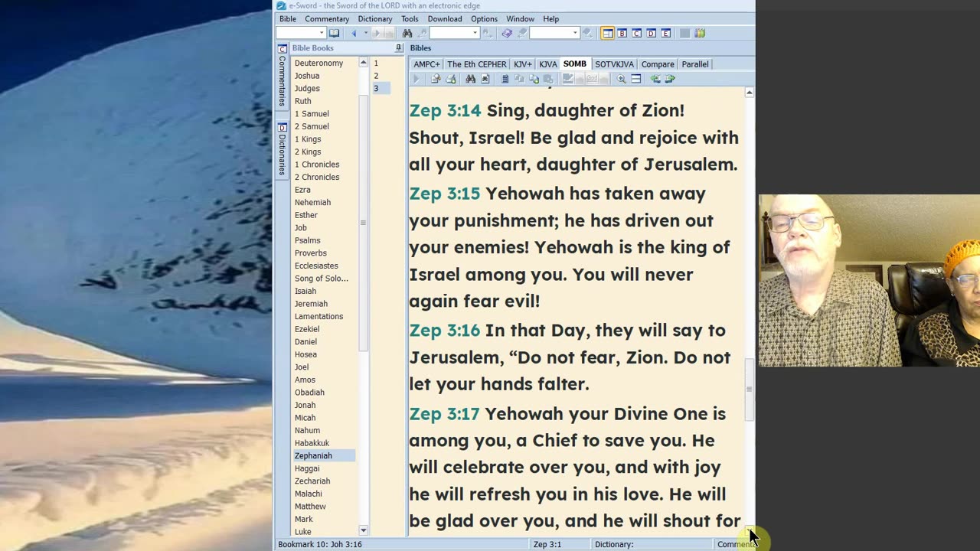Screen dimensions: 980x551
Task: Click the Commentaries sidebar C icon
Action: pos(282,49)
